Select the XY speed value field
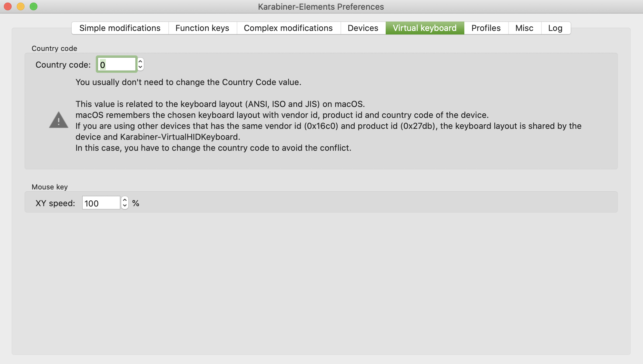 (101, 203)
